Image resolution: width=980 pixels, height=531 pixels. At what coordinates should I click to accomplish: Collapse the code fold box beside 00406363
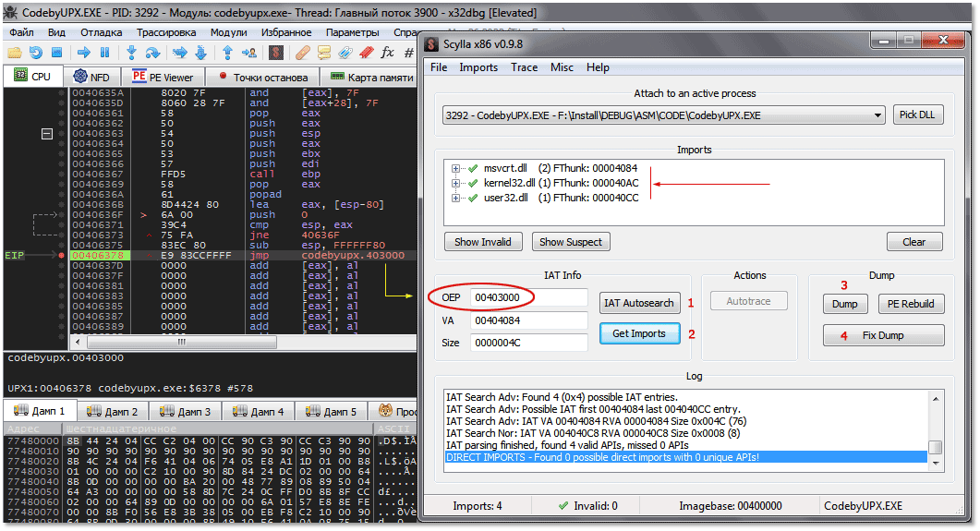tap(47, 134)
